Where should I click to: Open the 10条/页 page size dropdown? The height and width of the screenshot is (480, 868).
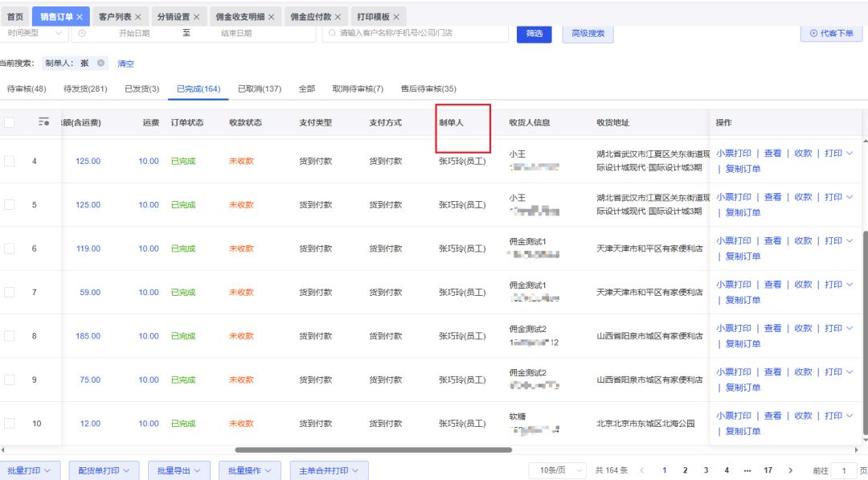pyautogui.click(x=558, y=470)
